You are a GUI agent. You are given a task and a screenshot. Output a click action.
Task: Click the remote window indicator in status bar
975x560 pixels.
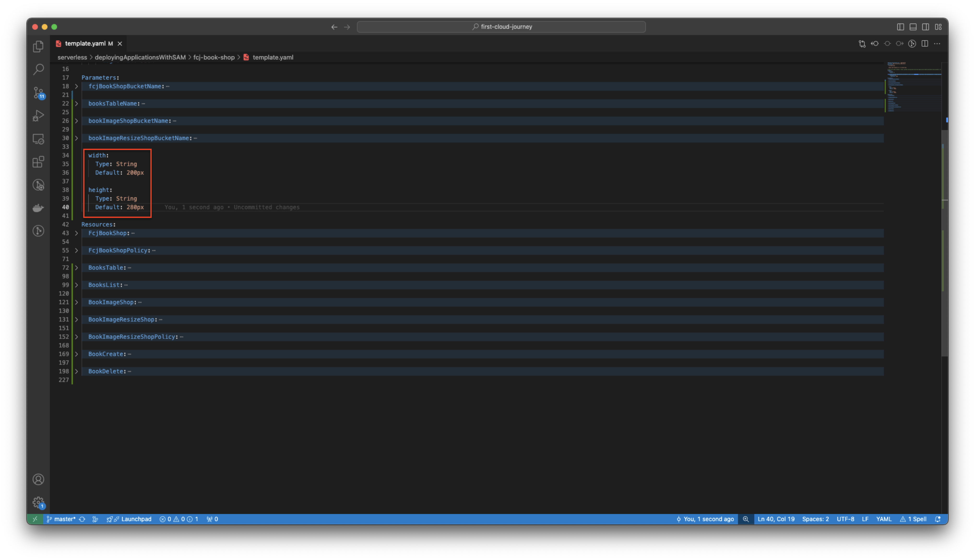tap(35, 519)
